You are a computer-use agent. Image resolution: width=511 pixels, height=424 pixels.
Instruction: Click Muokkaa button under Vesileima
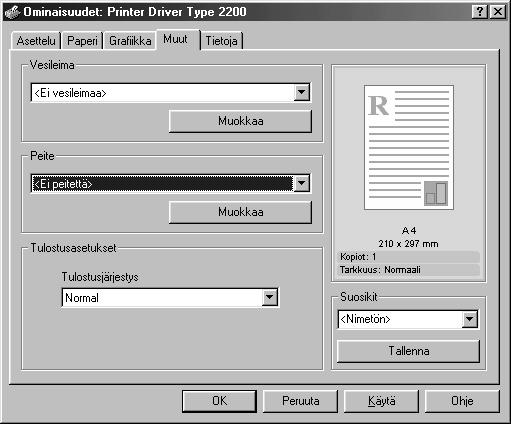click(x=241, y=121)
